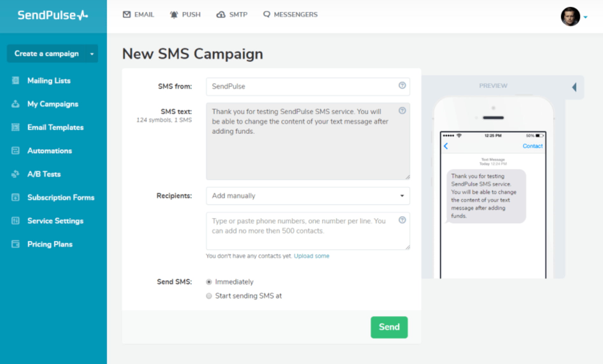Open A/B Tests from the sidebar
This screenshot has height=364, width=603.
(44, 174)
